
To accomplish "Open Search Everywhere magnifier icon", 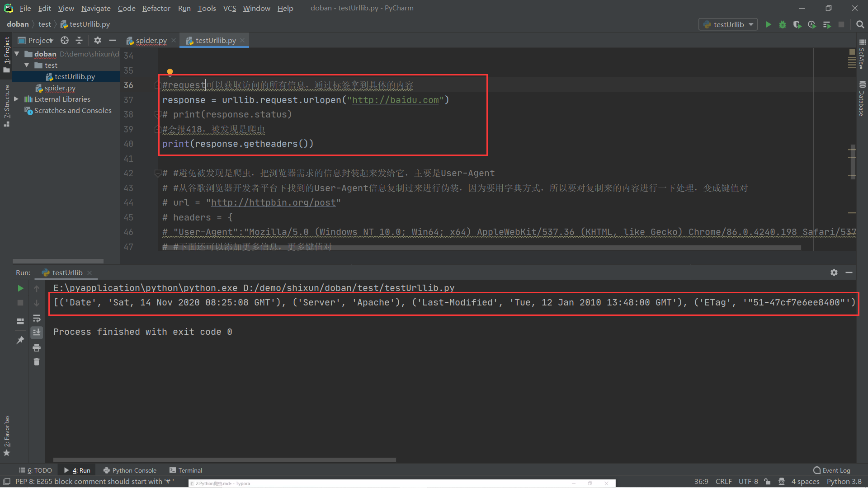I will [x=860, y=24].
